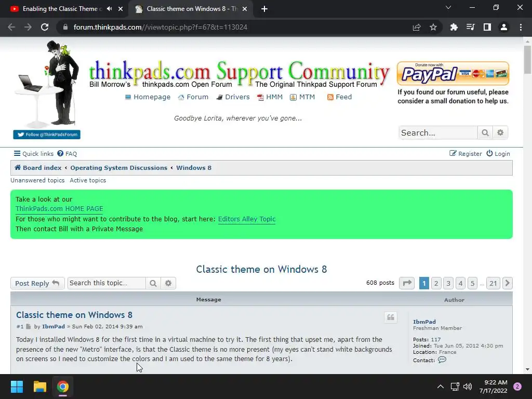Submit topic search with magnifier icon
Image resolution: width=532 pixels, height=399 pixels.
click(x=153, y=283)
